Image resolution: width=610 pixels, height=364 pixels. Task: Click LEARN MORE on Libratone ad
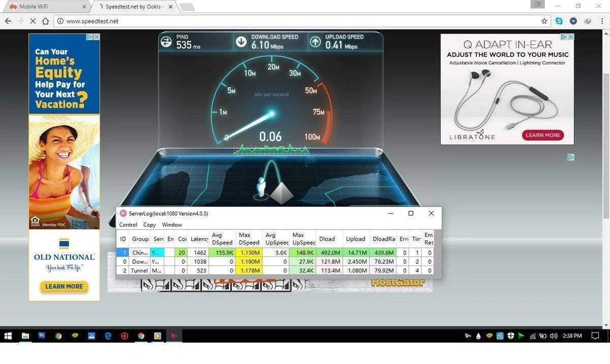tap(543, 135)
